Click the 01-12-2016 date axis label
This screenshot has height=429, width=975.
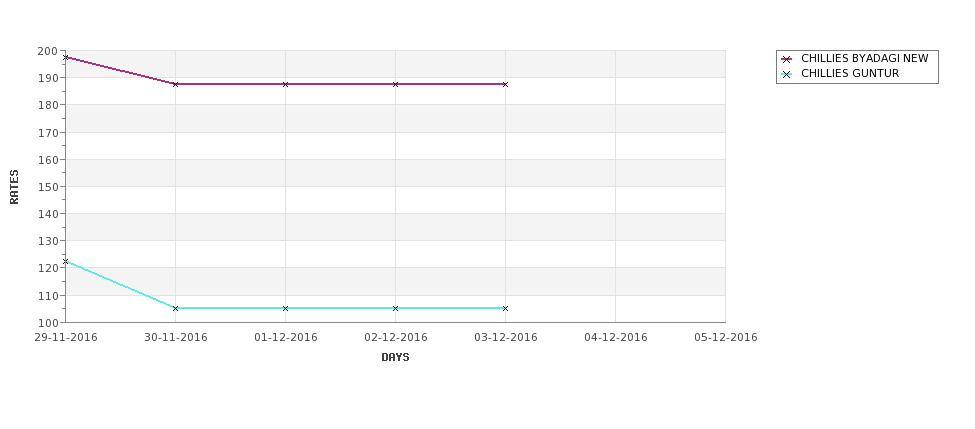pos(285,338)
